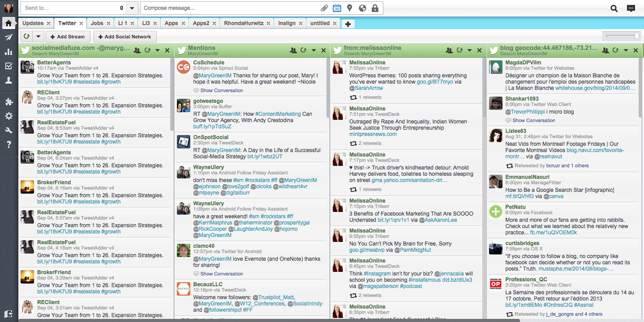Open Analytics via the bar chart sidebar icon
644x322 pixels.
[x=9, y=52]
